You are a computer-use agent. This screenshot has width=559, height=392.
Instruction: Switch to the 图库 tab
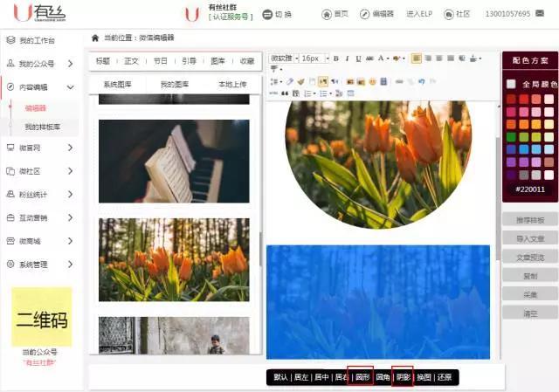point(217,61)
